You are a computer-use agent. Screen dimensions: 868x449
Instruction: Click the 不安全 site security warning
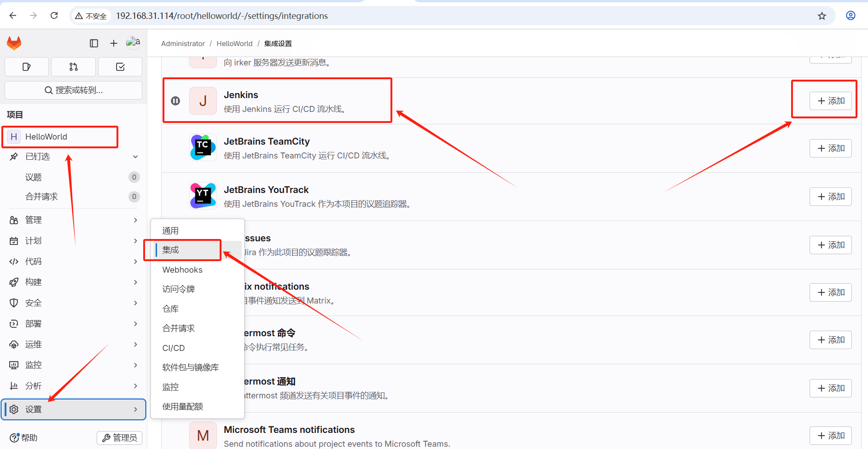(91, 16)
